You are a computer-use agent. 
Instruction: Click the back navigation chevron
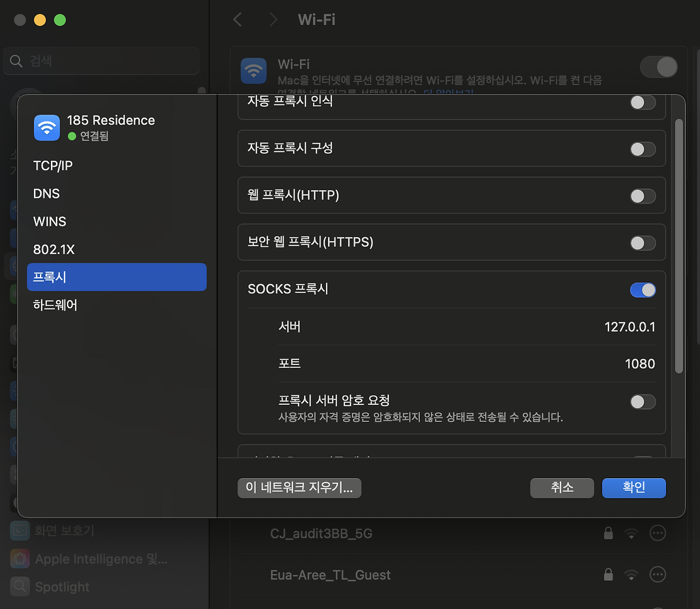237,19
